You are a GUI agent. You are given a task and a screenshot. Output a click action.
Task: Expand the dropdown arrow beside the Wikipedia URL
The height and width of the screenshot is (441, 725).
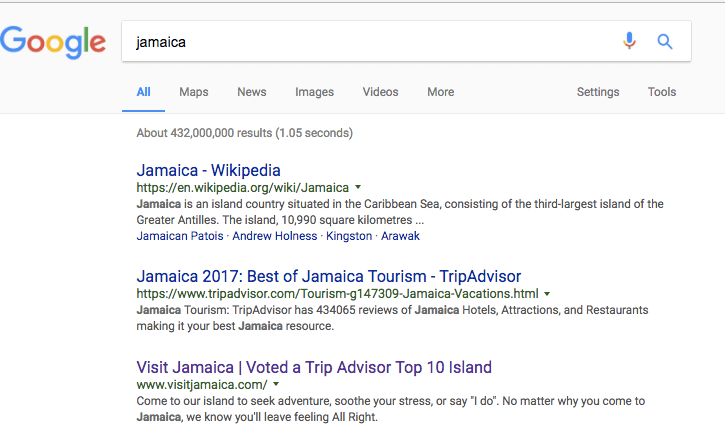pyautogui.click(x=358, y=187)
